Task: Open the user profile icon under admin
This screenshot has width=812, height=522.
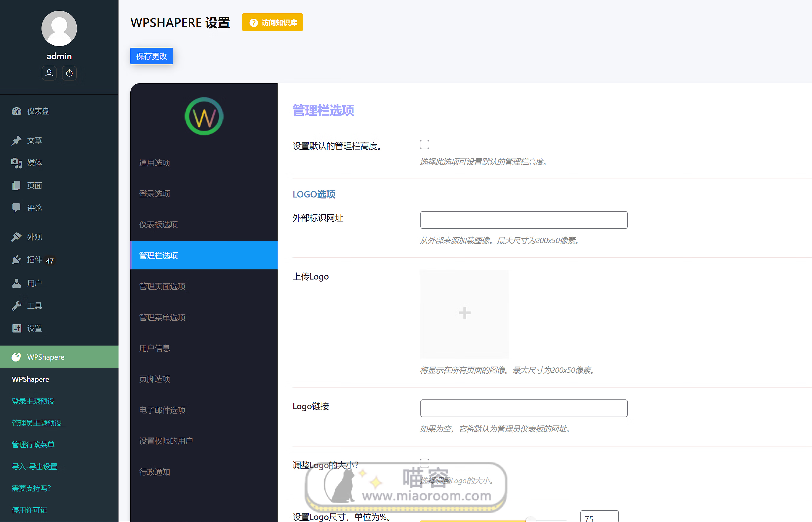Action: (x=49, y=73)
